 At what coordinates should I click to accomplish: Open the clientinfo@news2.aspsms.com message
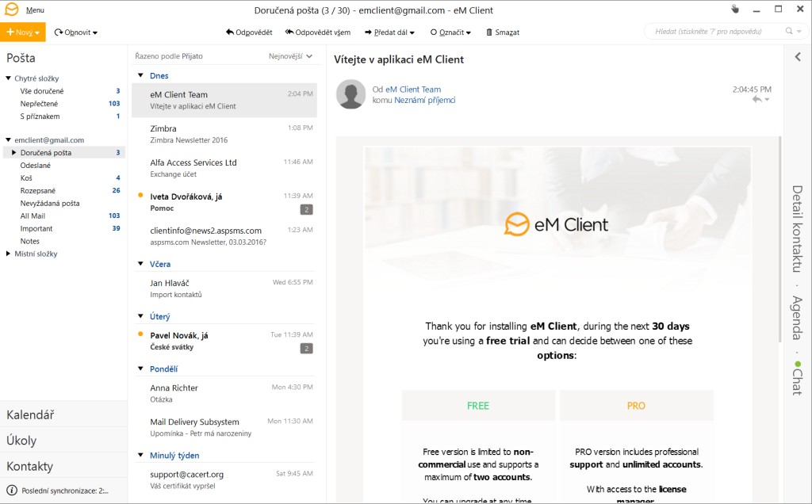point(224,236)
